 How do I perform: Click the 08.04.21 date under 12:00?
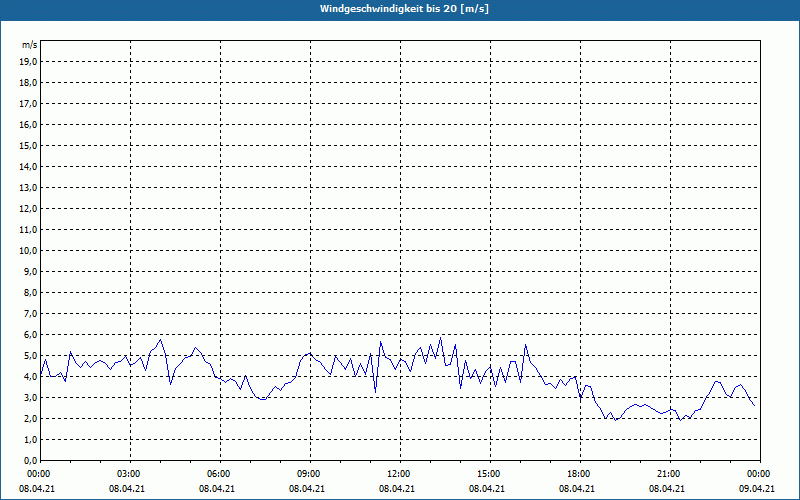pos(396,489)
